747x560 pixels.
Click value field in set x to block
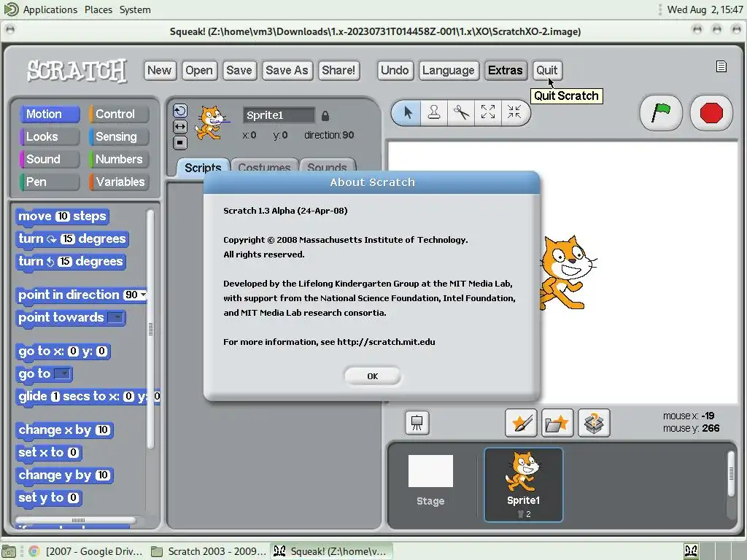point(73,452)
